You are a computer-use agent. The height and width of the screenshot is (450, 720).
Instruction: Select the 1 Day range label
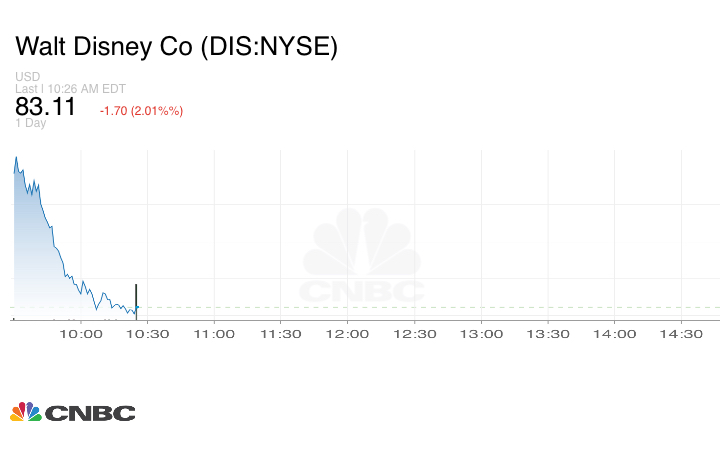(31, 124)
